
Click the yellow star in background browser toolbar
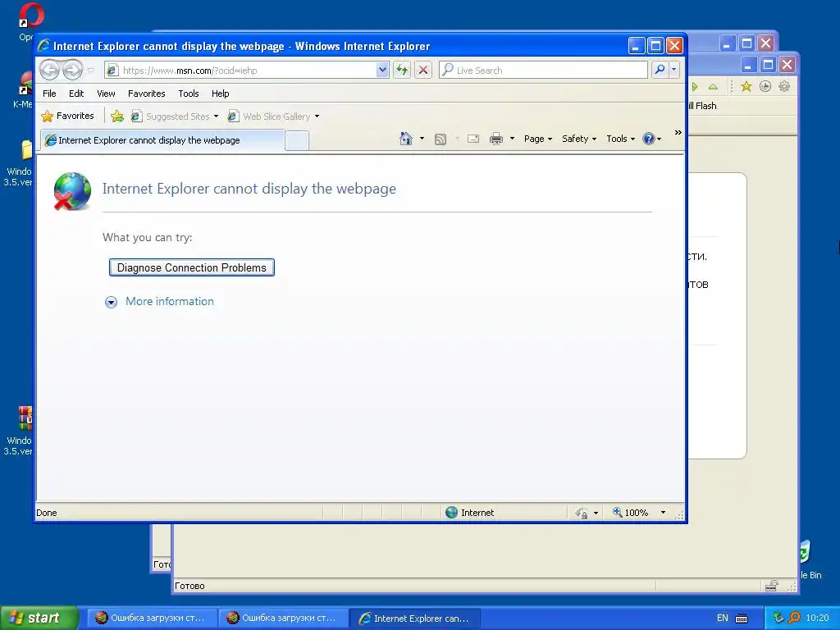pos(746,86)
